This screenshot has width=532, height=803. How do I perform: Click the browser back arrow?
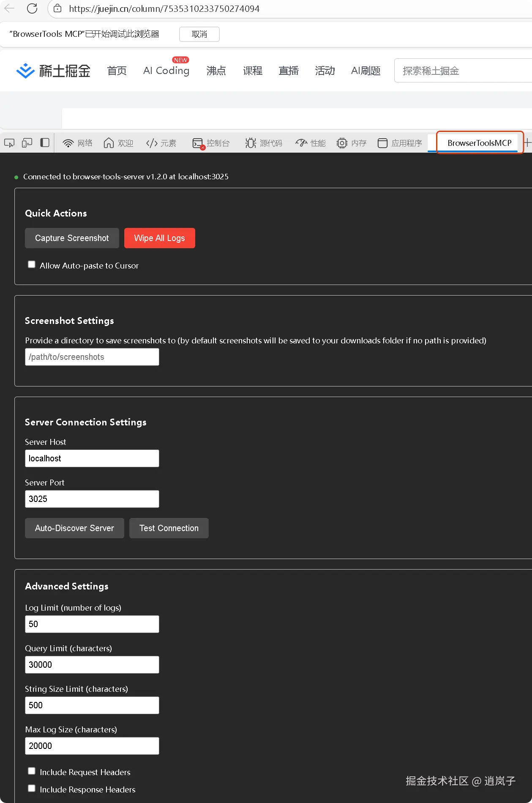[9, 8]
